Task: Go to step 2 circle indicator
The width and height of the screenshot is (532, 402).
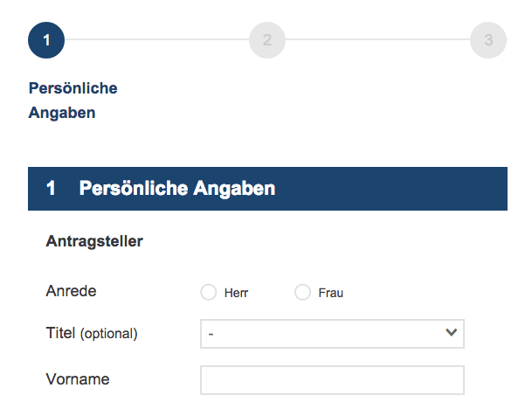Action: pyautogui.click(x=267, y=40)
